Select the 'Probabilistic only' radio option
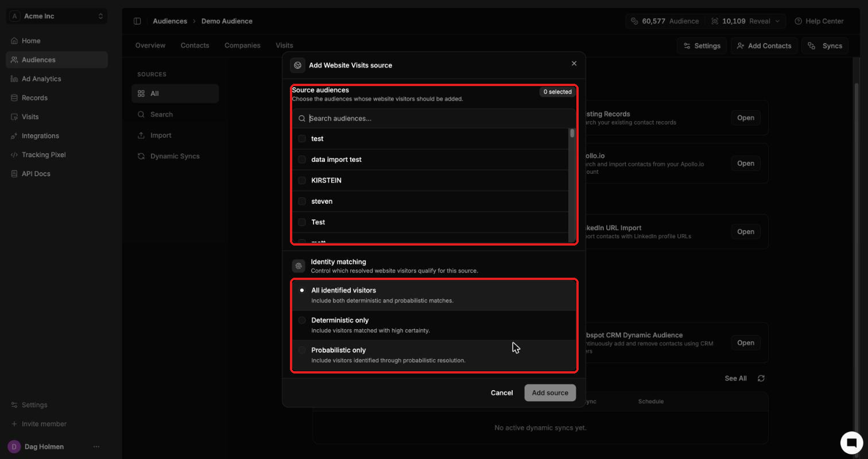 coord(302,350)
